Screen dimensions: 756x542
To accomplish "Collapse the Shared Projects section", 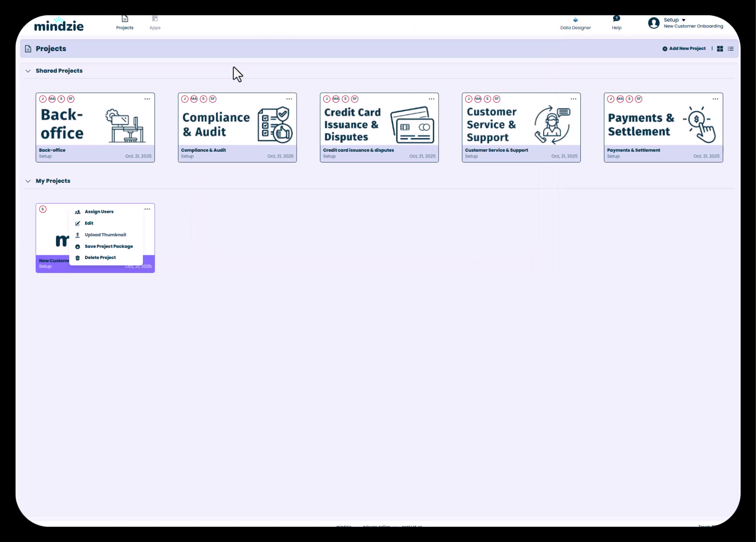I will click(x=28, y=71).
